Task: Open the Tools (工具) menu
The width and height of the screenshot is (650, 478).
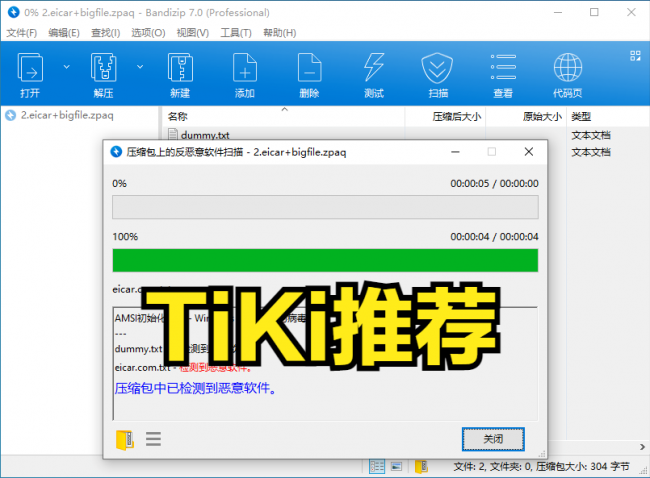Action: (235, 33)
